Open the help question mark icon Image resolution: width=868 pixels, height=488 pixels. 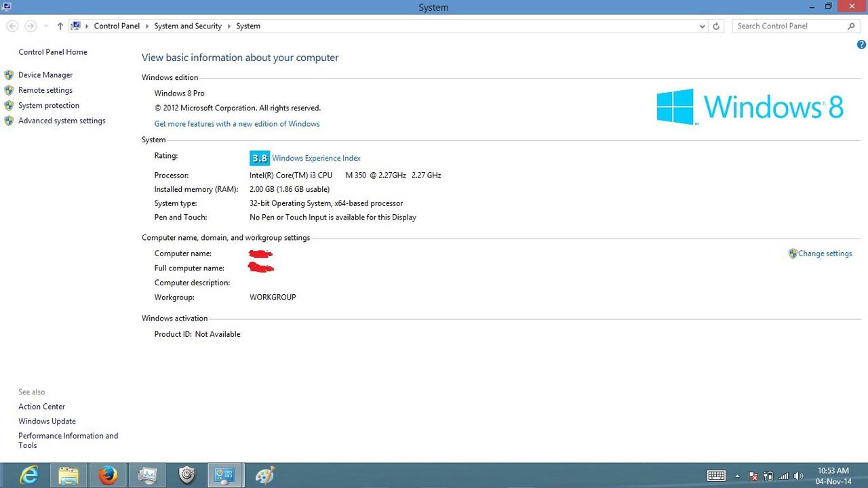[861, 45]
